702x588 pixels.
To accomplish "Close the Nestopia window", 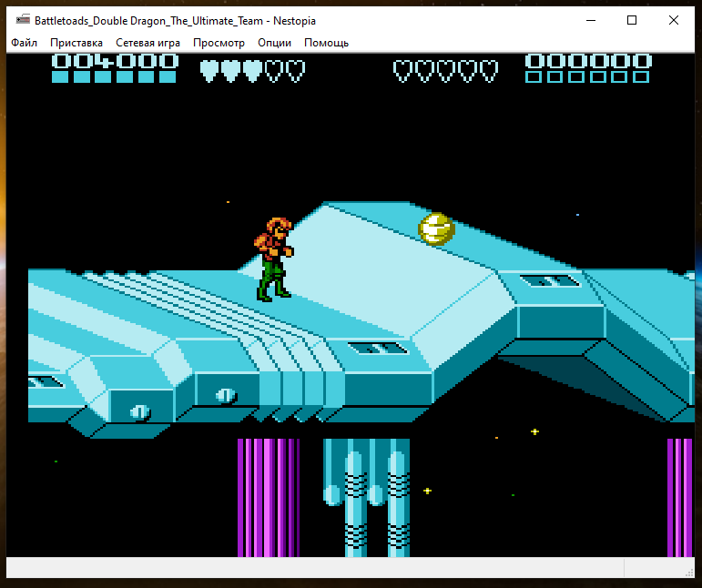I will [x=674, y=20].
